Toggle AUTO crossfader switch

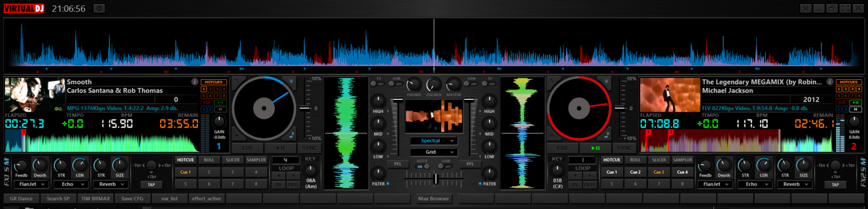pos(422,166)
